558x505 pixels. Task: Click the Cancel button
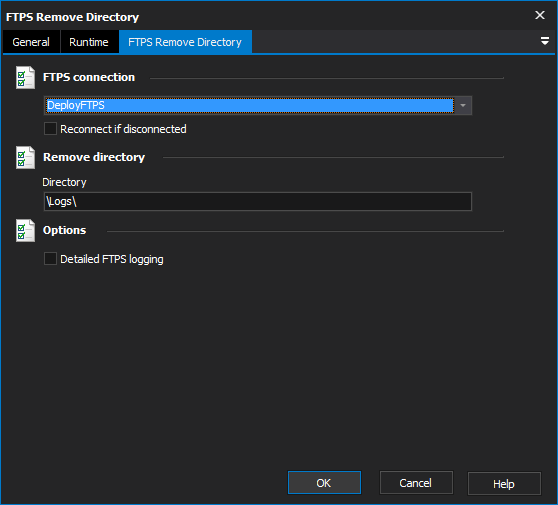416,483
